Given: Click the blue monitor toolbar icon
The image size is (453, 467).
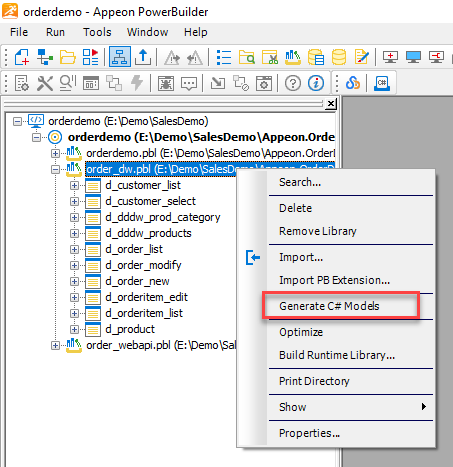Looking at the screenshot, I should tap(413, 57).
